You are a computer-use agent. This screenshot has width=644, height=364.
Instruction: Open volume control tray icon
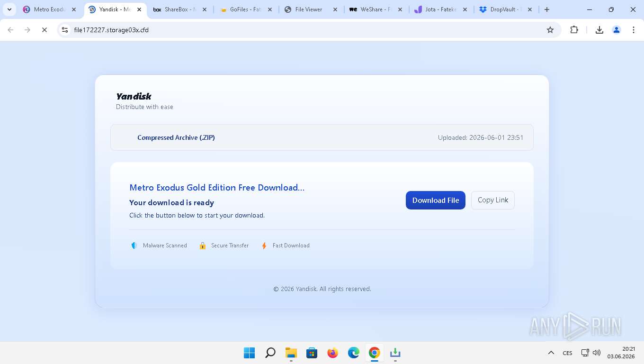(x=597, y=353)
